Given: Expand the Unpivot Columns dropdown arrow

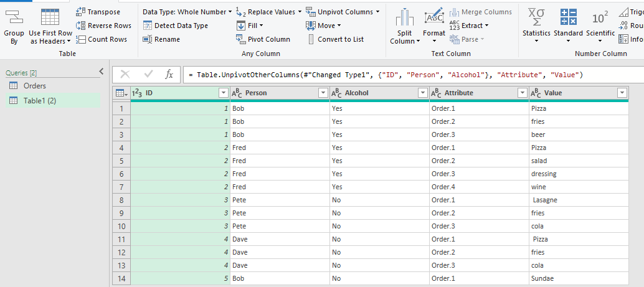Looking at the screenshot, I should (x=378, y=12).
